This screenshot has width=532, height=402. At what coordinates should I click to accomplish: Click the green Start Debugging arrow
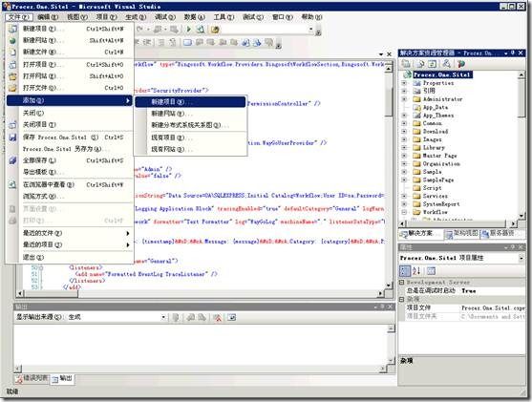click(189, 30)
